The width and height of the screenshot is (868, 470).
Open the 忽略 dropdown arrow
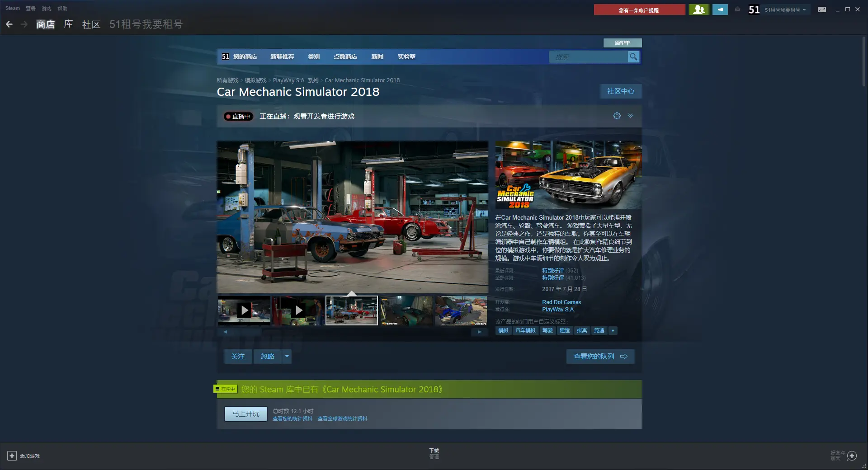point(287,357)
